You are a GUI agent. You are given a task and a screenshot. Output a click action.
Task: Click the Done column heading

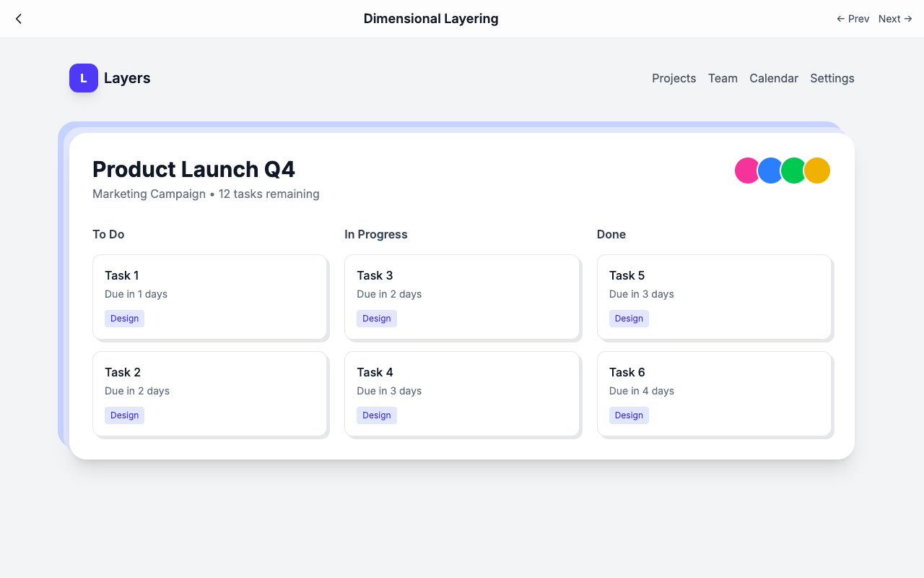tap(611, 234)
